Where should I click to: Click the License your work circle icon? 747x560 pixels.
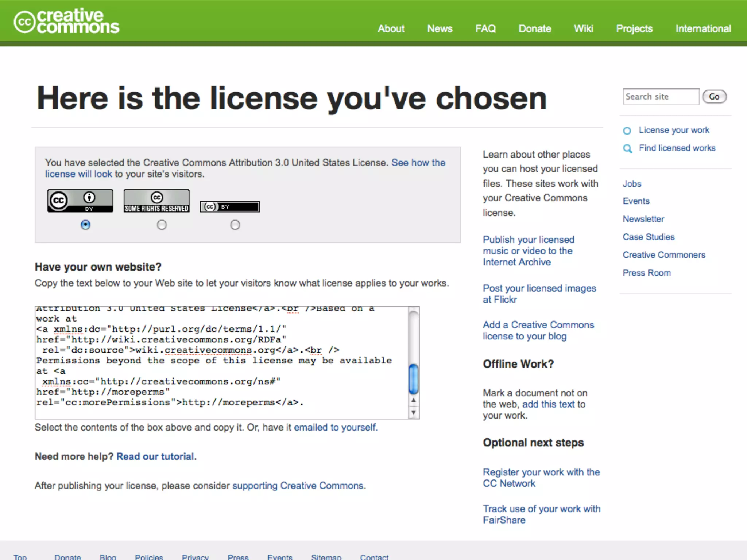tap(627, 131)
